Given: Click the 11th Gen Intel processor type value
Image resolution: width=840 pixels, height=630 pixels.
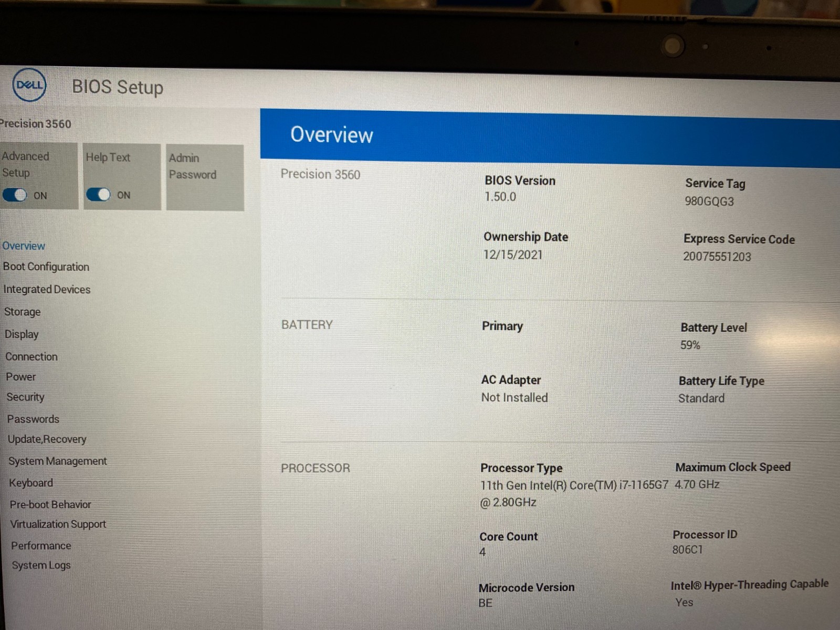Looking at the screenshot, I should 574,493.
